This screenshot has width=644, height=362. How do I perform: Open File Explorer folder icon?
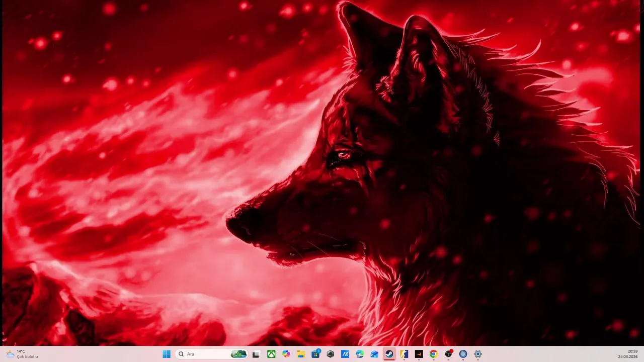tap(301, 354)
